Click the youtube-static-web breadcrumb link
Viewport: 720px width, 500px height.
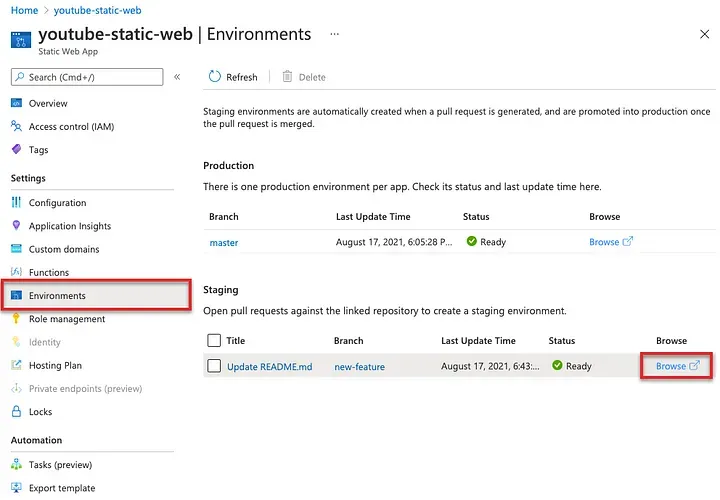click(97, 10)
